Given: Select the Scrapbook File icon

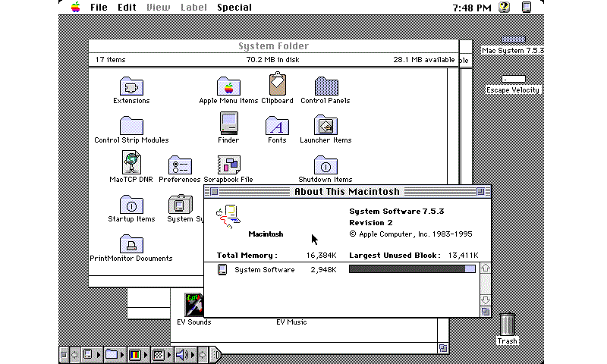Looking at the screenshot, I should [x=229, y=165].
